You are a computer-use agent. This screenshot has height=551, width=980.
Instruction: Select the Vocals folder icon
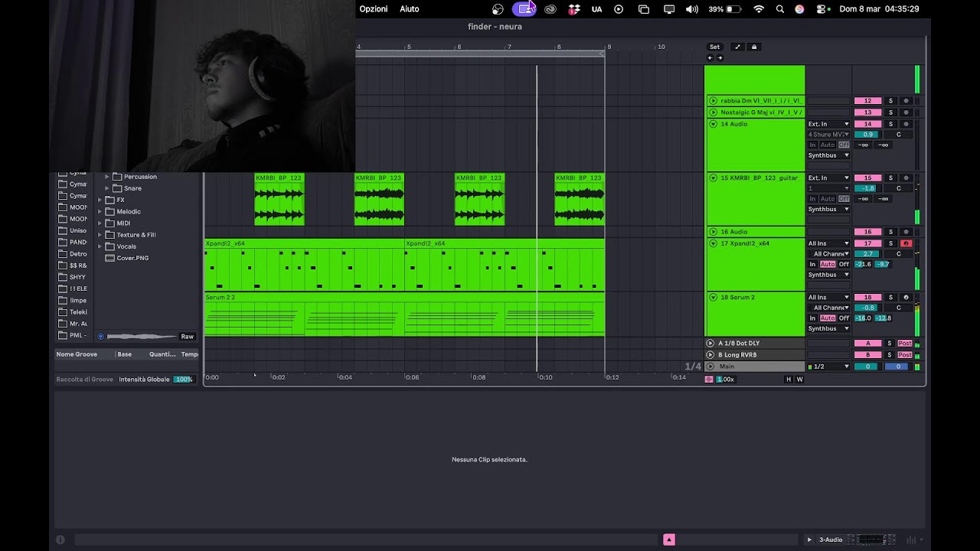109,246
